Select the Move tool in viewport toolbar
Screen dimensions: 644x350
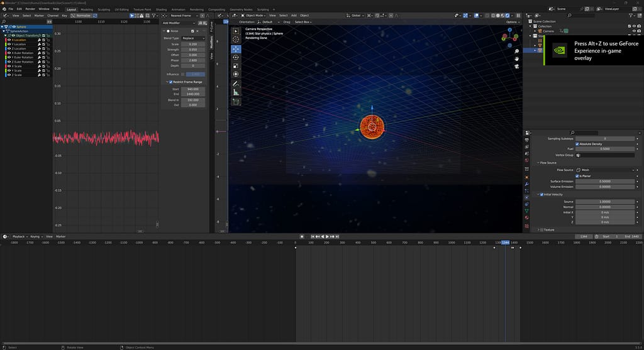pyautogui.click(x=236, y=48)
